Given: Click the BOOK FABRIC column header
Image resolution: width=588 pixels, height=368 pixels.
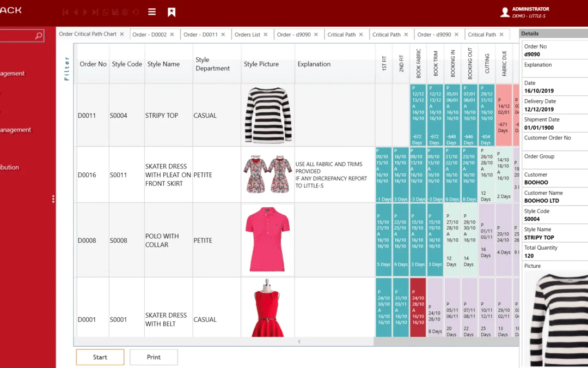Looking at the screenshot, I should pos(419,64).
